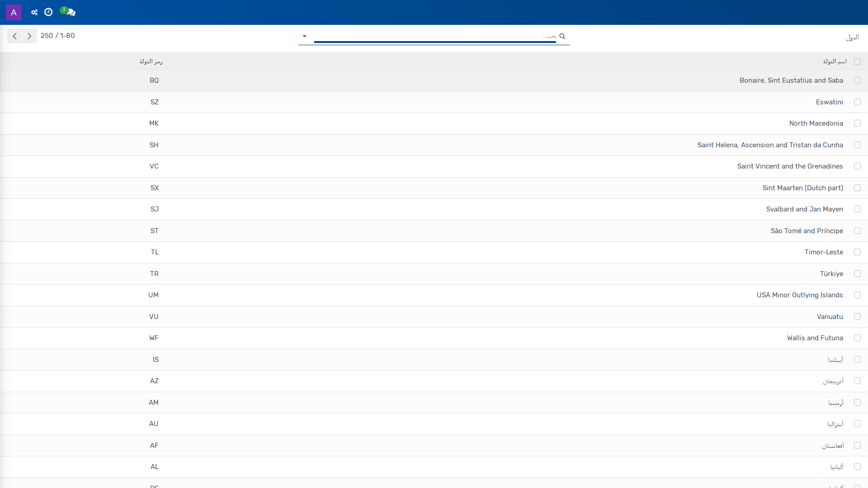Open the conversations chat icon with badge
868x488 pixels.
coord(68,11)
